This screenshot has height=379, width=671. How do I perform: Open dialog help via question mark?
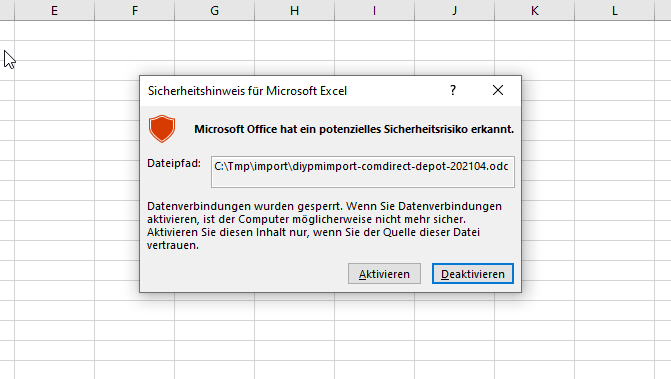coord(453,90)
